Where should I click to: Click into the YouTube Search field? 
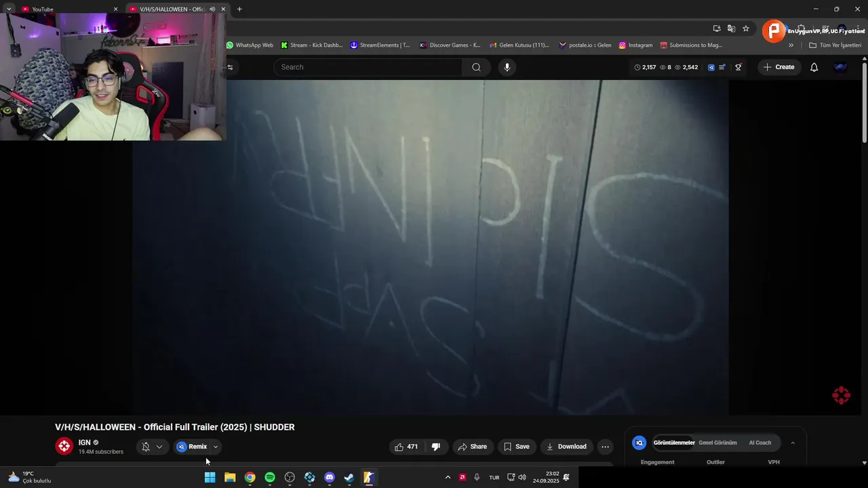(368, 67)
